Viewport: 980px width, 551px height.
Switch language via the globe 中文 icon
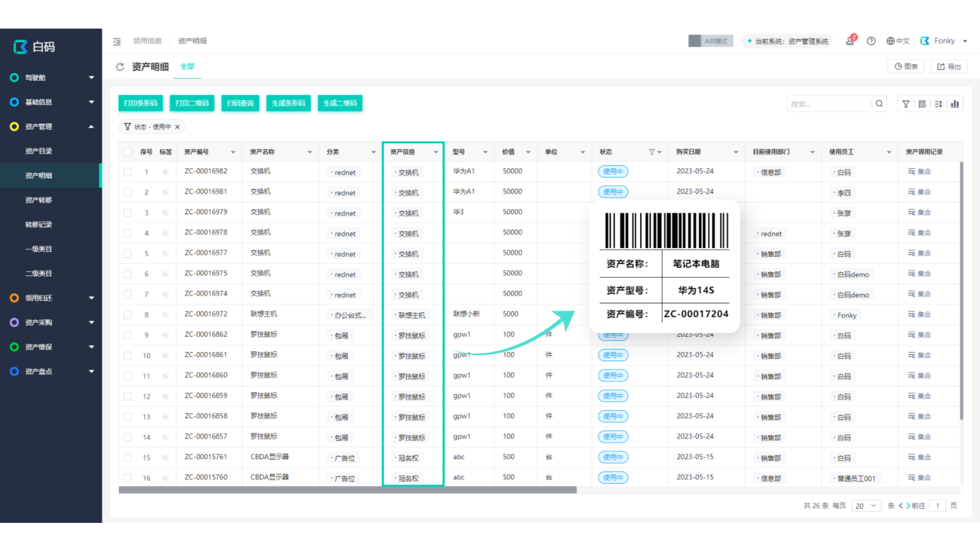[898, 41]
